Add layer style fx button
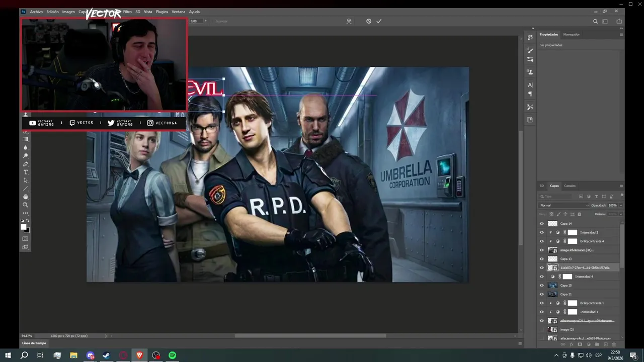The width and height of the screenshot is (644, 362). click(572, 344)
